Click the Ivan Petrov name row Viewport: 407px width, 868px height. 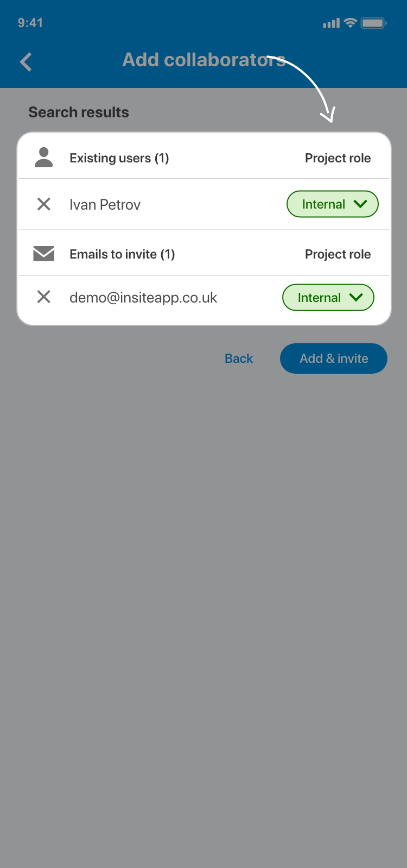[204, 204]
